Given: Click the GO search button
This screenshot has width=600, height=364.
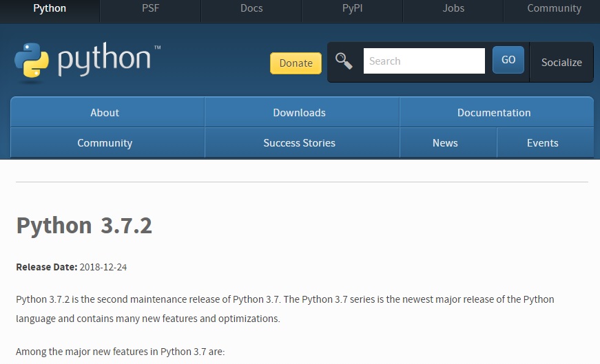Looking at the screenshot, I should 508,60.
